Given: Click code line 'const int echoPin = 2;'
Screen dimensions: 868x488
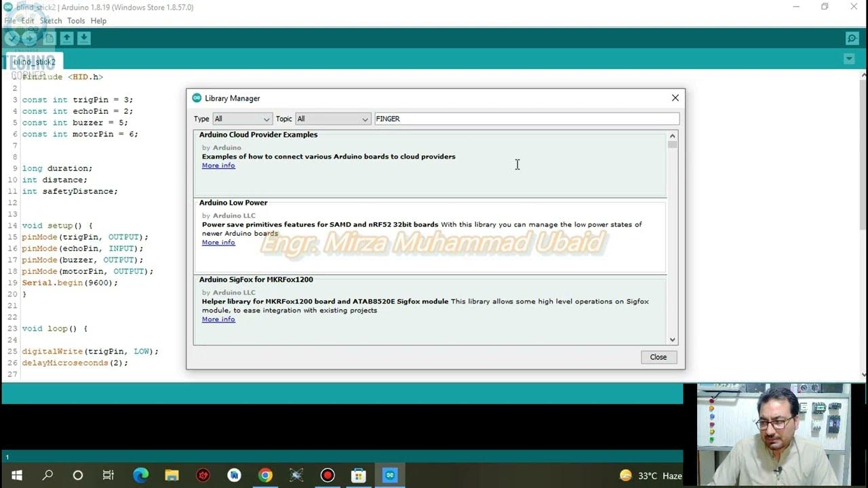Looking at the screenshot, I should (x=77, y=111).
